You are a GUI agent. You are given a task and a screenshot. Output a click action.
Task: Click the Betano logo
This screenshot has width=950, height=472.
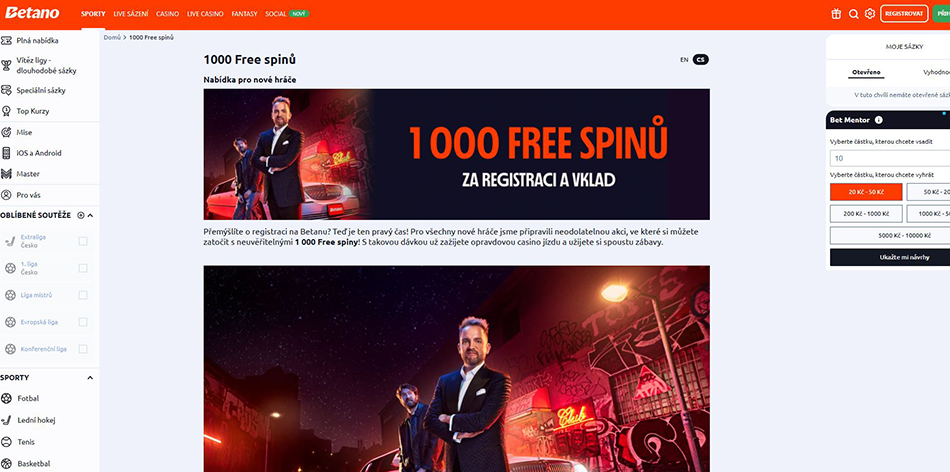32,13
